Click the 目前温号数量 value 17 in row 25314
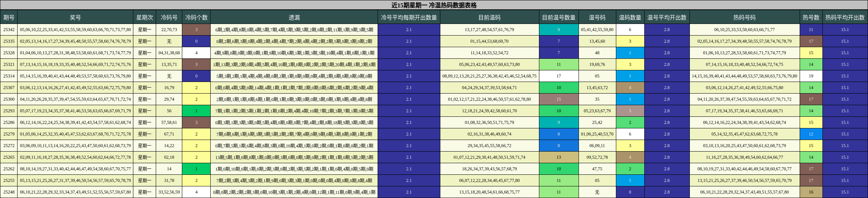Viewport: 868px width, 198px height. click(559, 76)
